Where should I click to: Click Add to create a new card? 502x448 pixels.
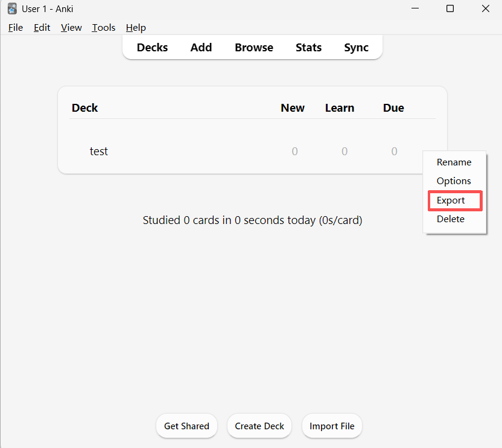[x=201, y=48]
